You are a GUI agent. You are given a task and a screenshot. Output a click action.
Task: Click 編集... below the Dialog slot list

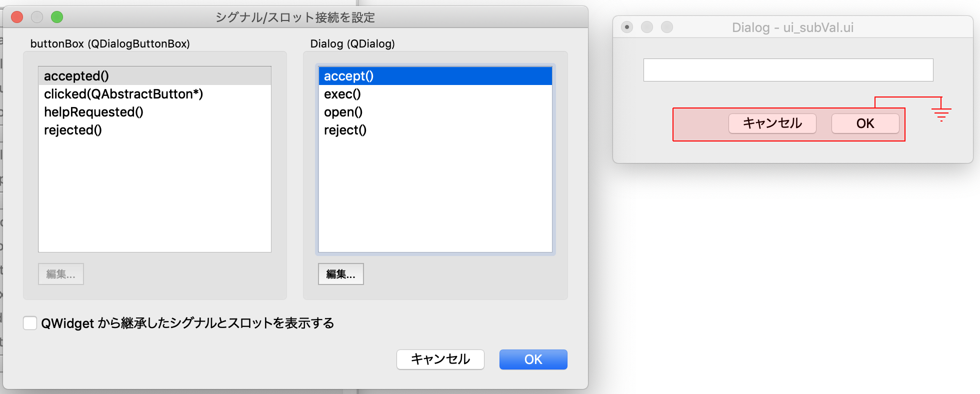(x=340, y=273)
